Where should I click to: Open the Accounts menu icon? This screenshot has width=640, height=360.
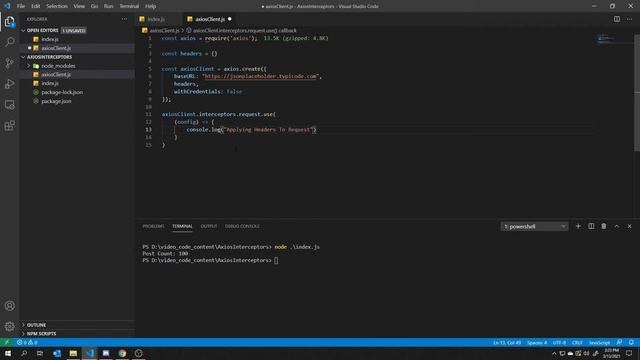click(9, 306)
